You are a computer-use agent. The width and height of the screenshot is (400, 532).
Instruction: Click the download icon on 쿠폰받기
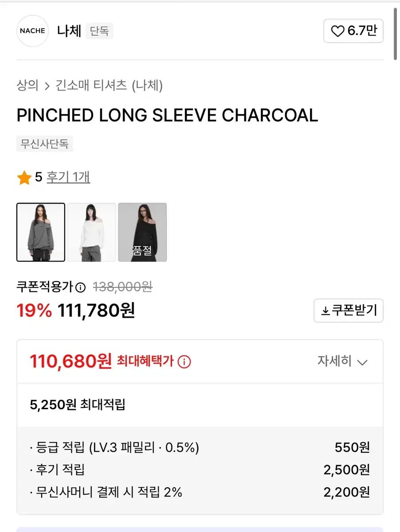click(x=325, y=311)
